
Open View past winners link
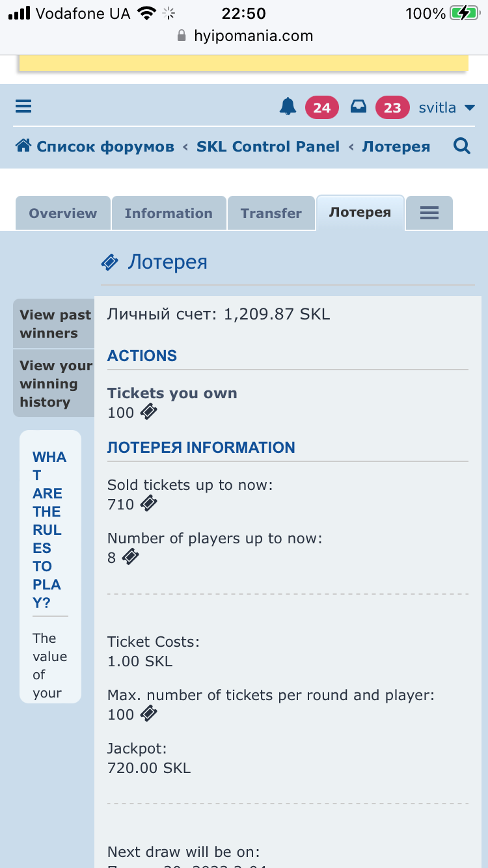55,323
